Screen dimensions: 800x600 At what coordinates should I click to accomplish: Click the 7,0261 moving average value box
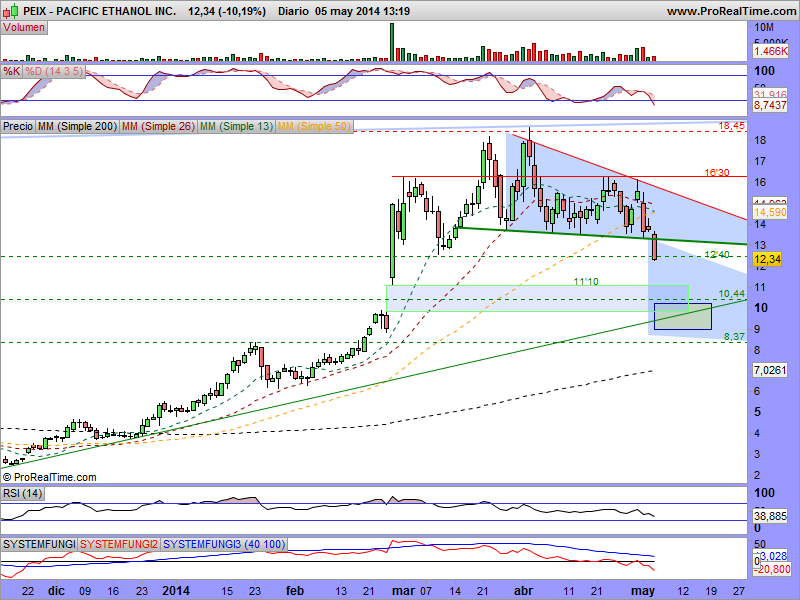770,370
